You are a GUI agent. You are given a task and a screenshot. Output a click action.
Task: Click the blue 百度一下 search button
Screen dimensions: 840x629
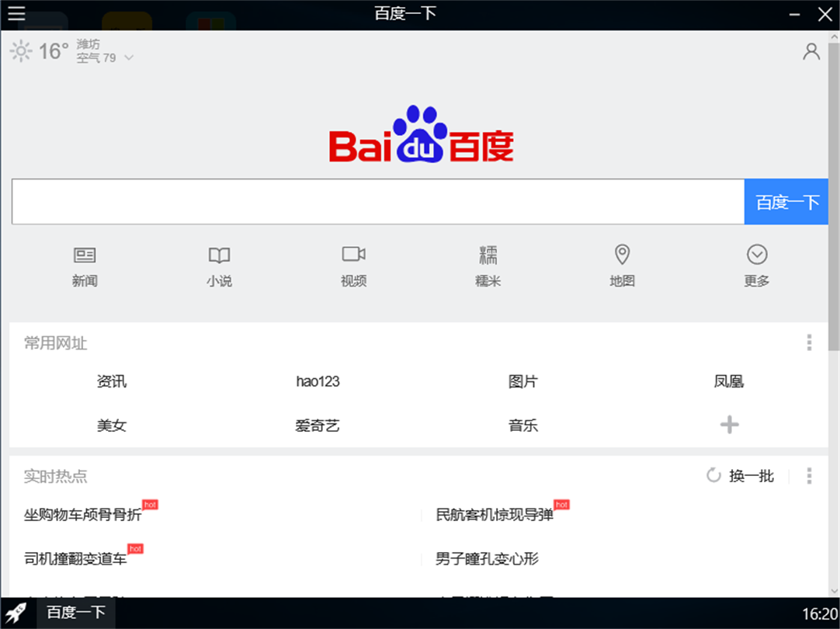(786, 201)
